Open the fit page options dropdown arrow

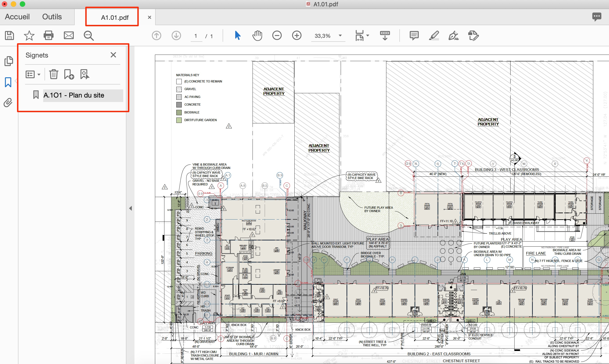point(367,36)
